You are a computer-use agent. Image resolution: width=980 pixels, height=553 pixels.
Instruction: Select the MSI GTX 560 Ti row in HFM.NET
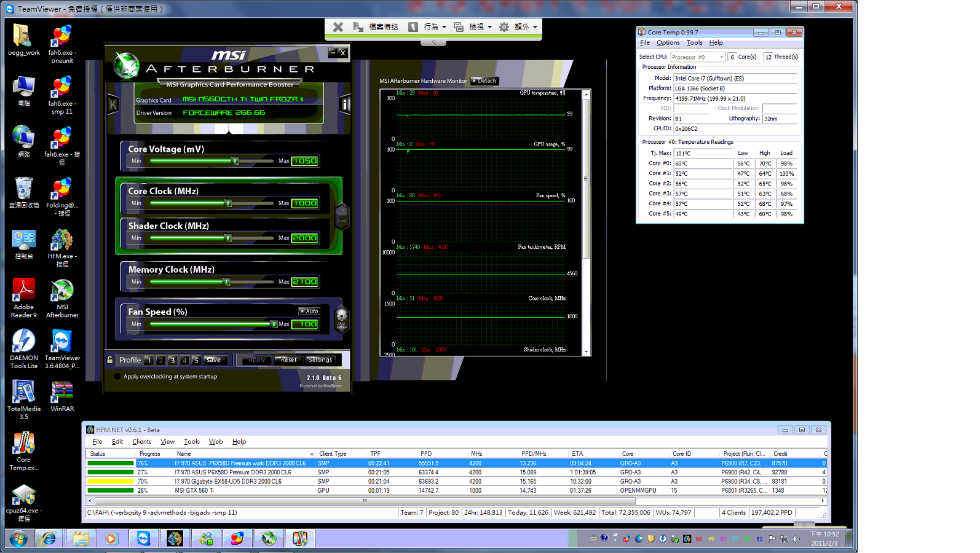pos(456,491)
